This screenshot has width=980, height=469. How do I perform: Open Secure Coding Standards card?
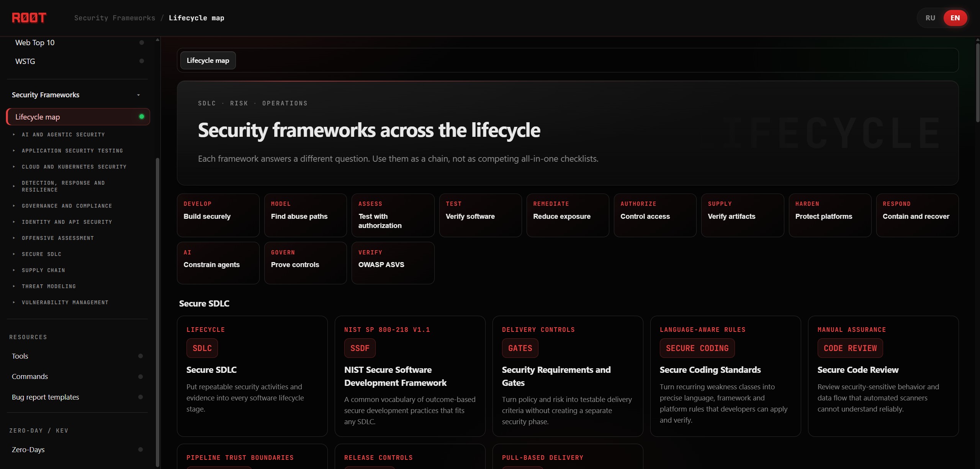[x=726, y=376]
